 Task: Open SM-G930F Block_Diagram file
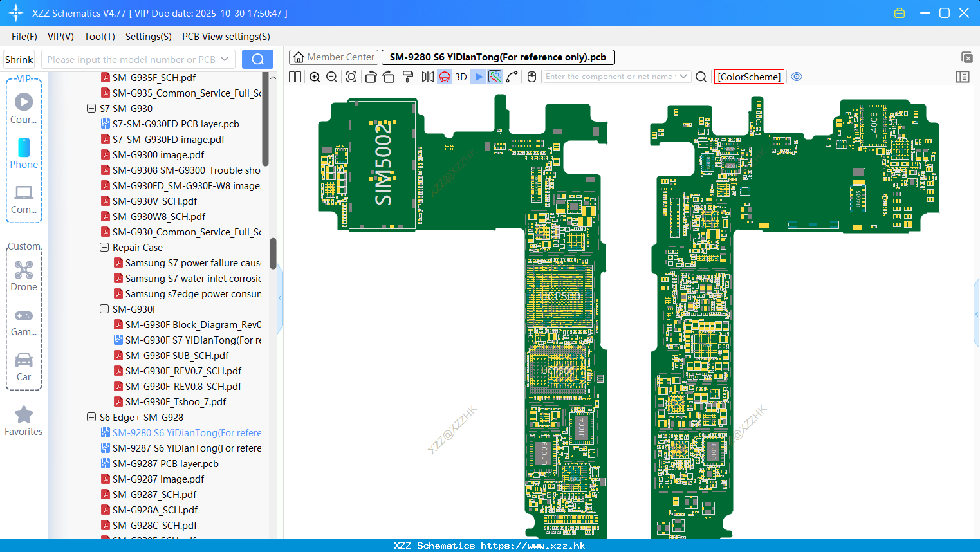(x=193, y=325)
